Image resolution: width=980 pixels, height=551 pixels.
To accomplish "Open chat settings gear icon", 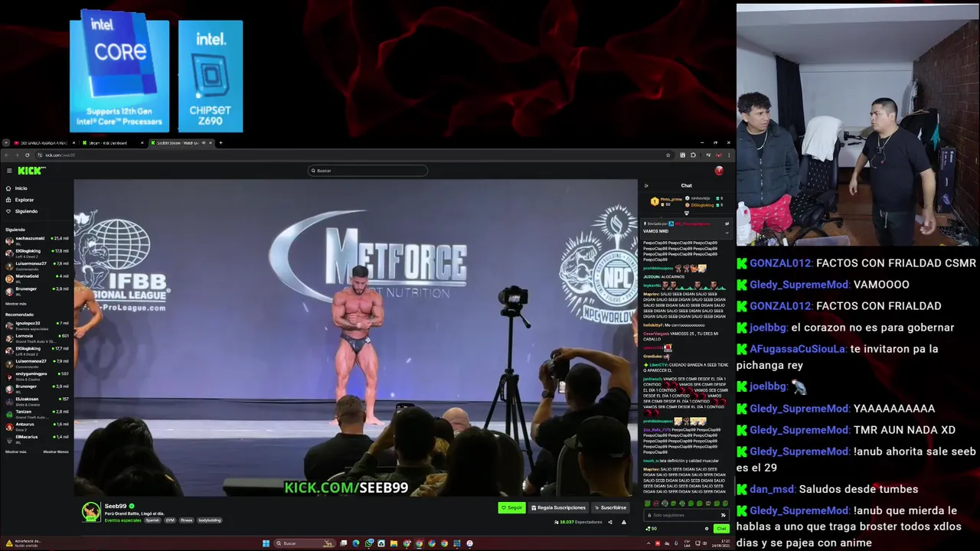I will point(707,529).
